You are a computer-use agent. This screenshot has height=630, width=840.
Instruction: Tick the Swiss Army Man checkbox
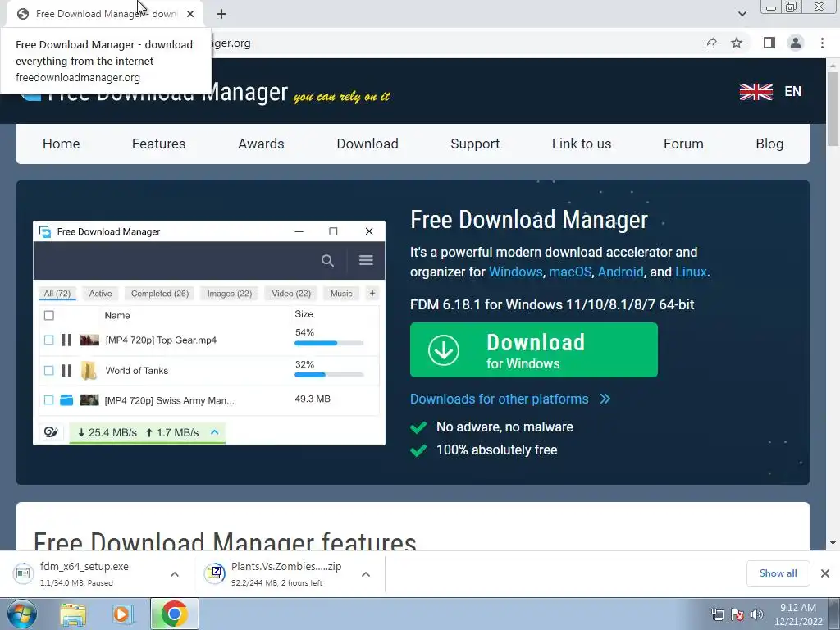click(x=48, y=399)
